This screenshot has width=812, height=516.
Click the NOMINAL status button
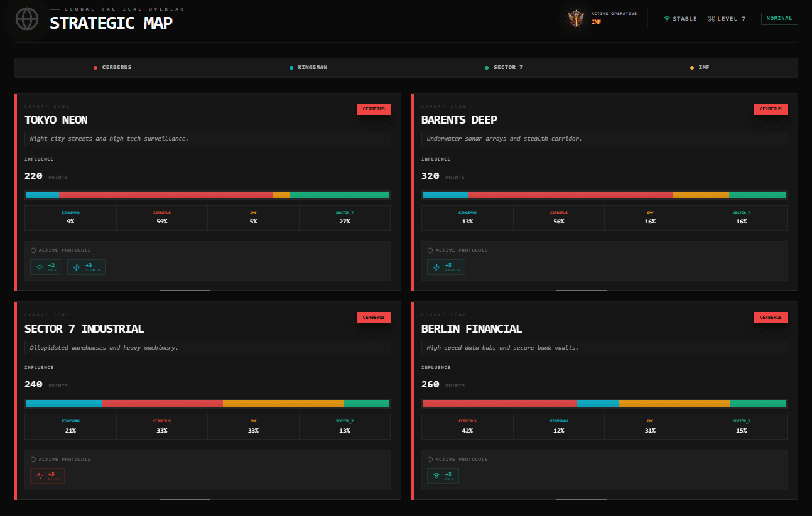pos(779,19)
